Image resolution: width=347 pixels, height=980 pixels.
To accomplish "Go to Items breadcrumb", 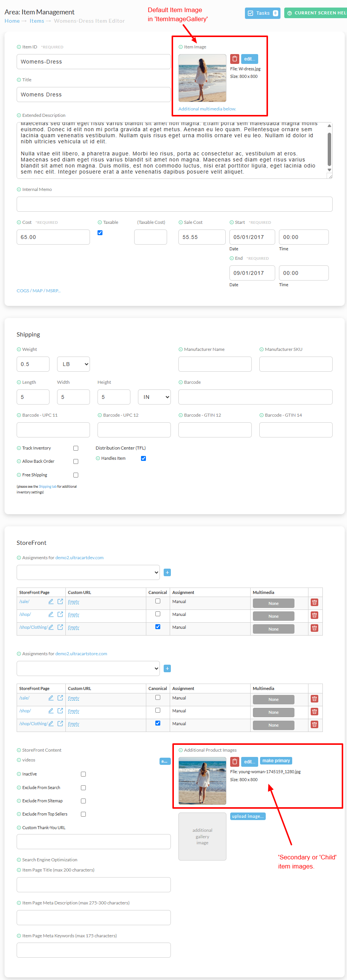I will pos(37,21).
